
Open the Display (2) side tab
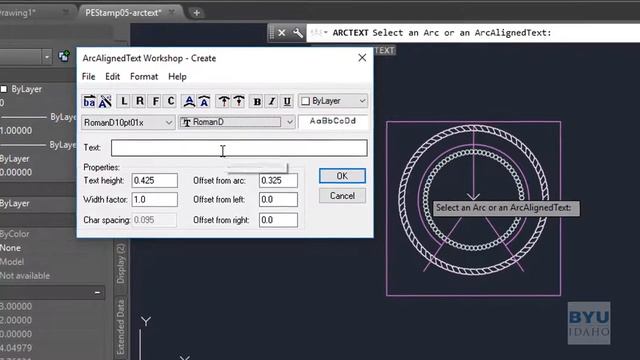point(121,263)
